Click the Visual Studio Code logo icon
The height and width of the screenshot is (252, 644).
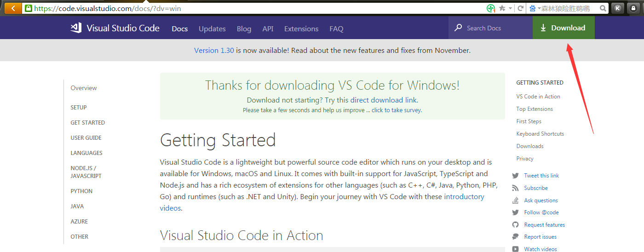point(76,28)
